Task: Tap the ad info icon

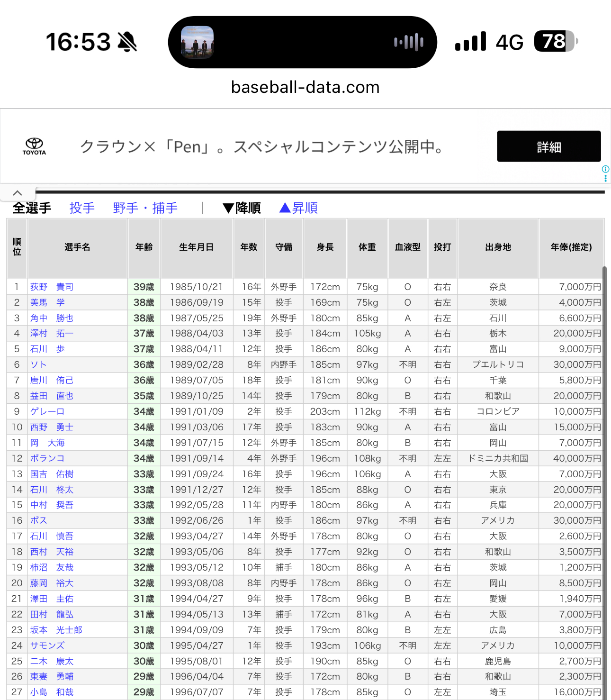Action: 605,169
